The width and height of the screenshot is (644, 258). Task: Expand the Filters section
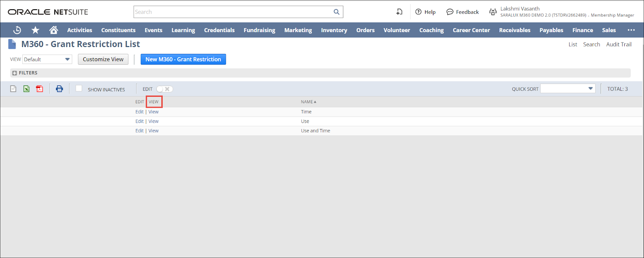tap(14, 73)
